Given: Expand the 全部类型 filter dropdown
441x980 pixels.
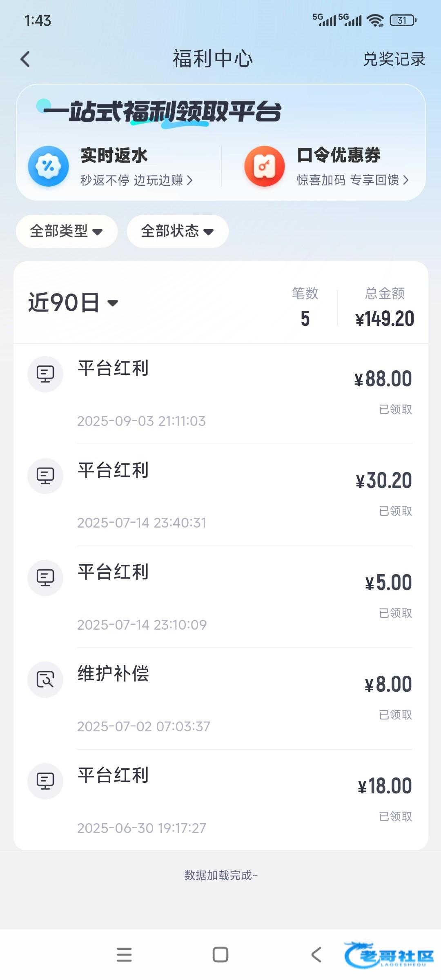Looking at the screenshot, I should 67,231.
